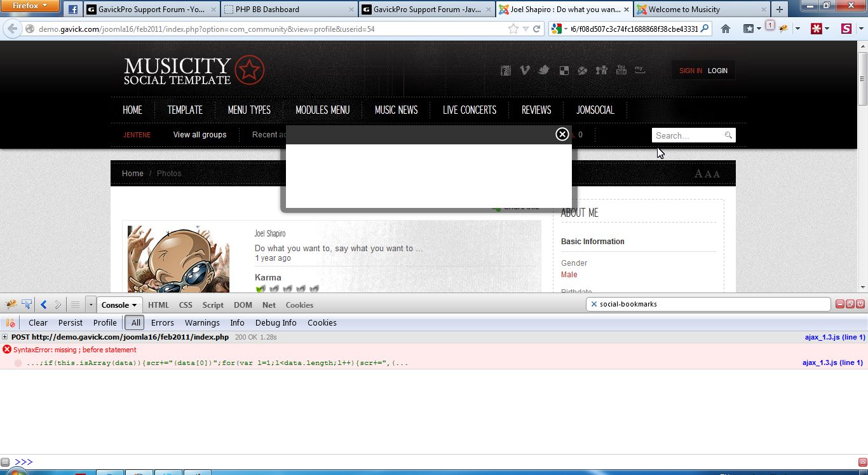The height and width of the screenshot is (475, 868).
Task: Close the popup dialog with the X button
Action: point(562,134)
